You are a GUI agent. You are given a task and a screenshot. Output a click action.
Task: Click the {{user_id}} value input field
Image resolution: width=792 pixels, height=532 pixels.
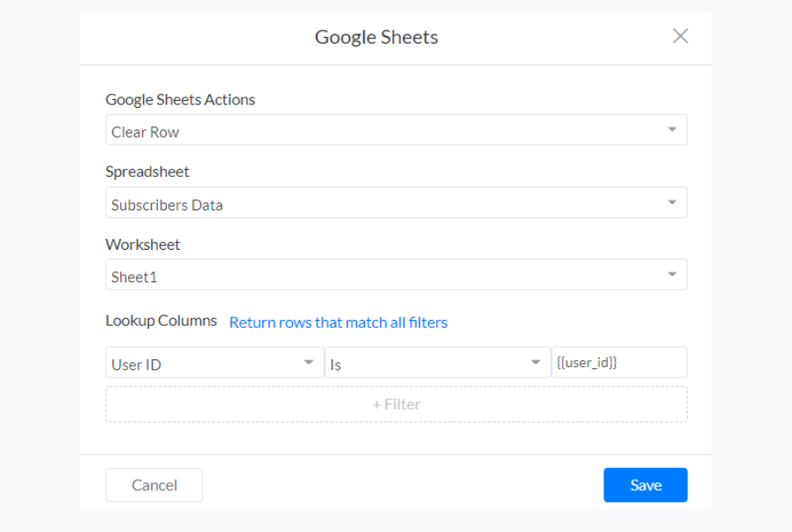point(619,363)
